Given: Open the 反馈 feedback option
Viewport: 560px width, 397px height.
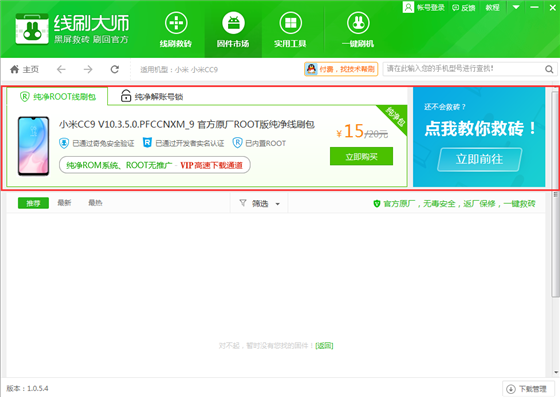Looking at the screenshot, I should [464, 7].
